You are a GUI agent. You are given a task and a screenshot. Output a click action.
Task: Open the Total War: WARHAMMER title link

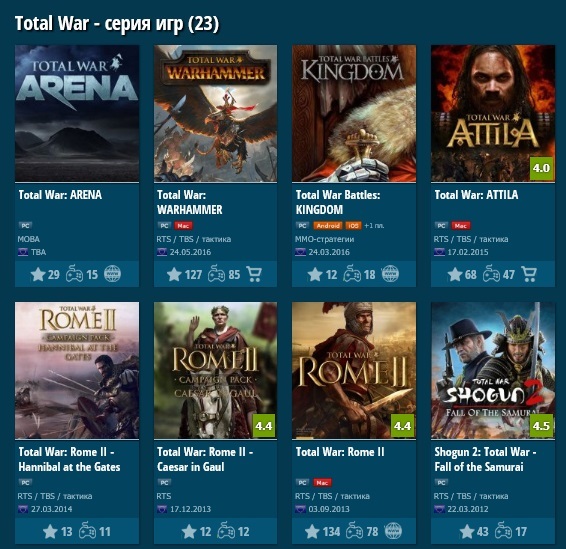(x=190, y=202)
